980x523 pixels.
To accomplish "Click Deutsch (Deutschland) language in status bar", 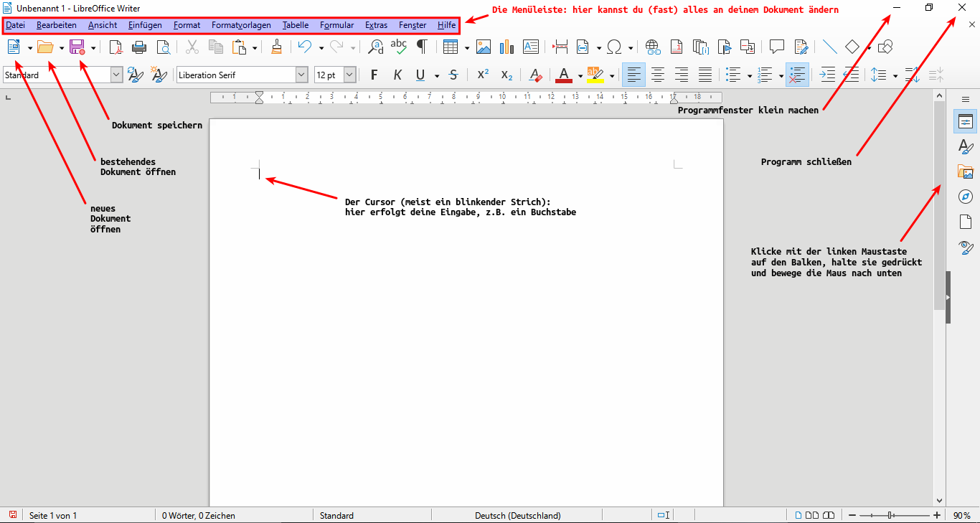I will point(517,515).
